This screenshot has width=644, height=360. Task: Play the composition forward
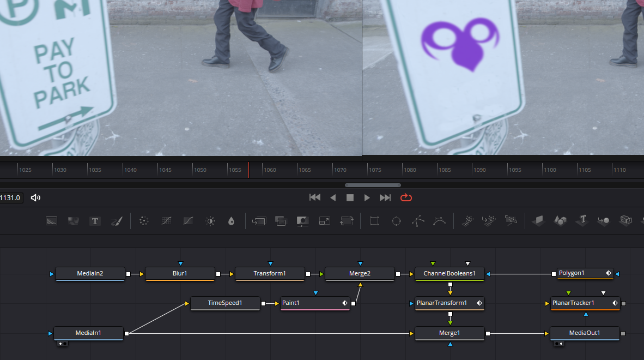point(367,197)
